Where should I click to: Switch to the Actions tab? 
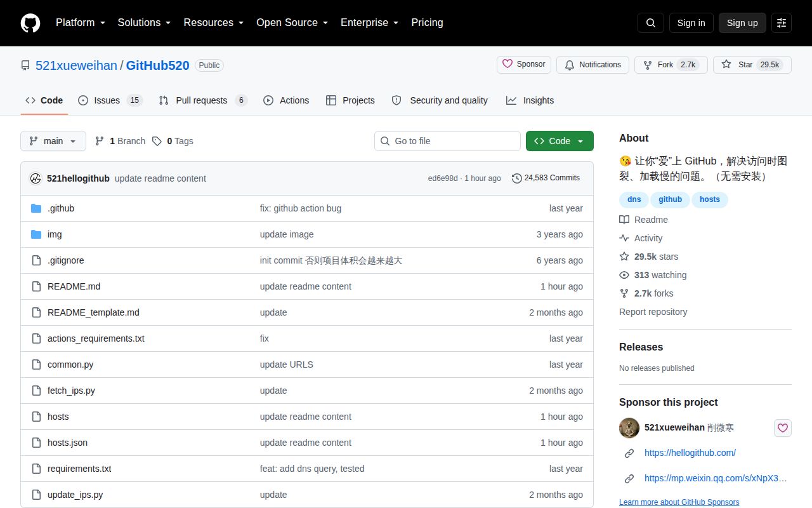286,100
